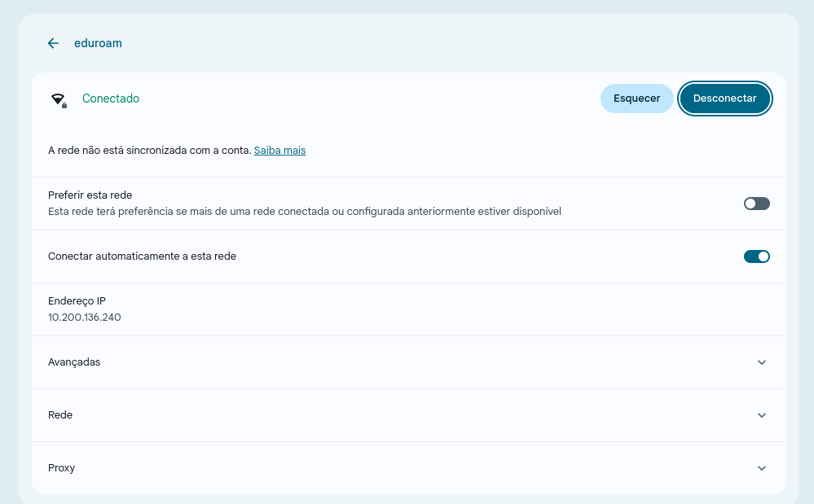
Task: Click the Rede row label
Action: point(60,415)
